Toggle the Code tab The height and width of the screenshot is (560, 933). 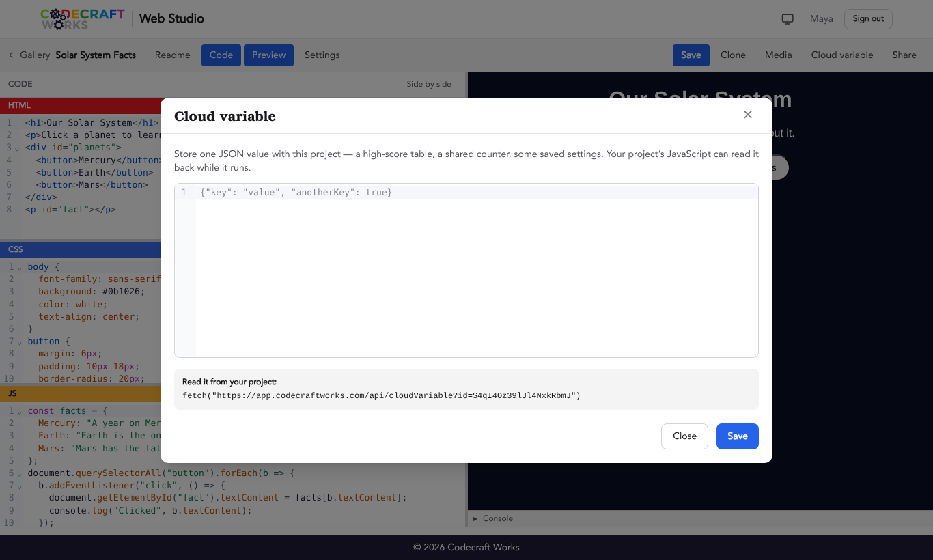[221, 55]
